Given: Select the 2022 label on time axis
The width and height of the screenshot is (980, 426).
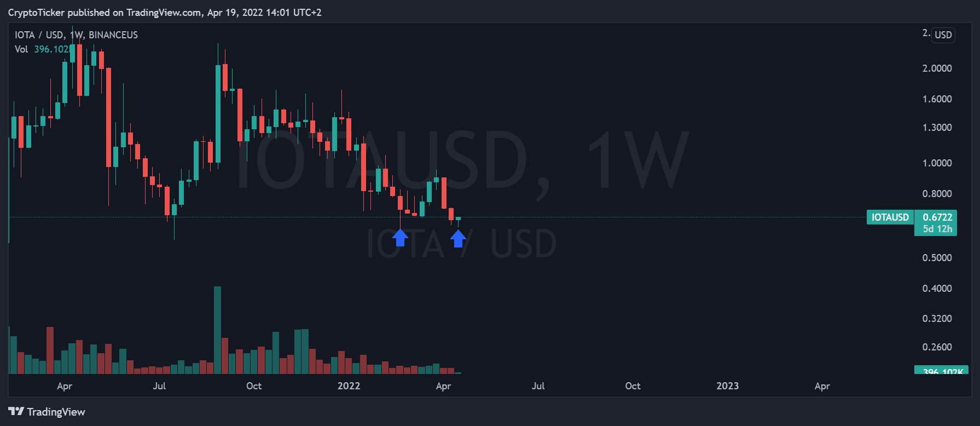Looking at the screenshot, I should pos(349,386).
